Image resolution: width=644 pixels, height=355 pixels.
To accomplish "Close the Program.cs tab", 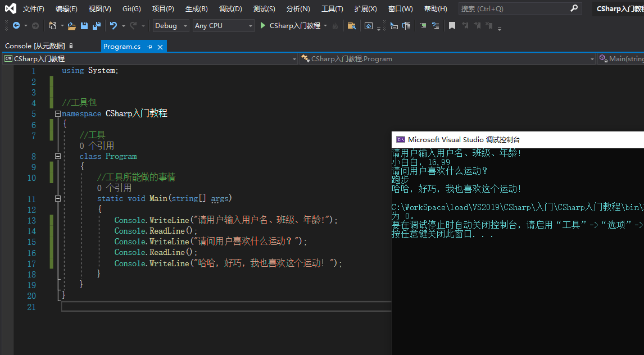I will [x=160, y=47].
